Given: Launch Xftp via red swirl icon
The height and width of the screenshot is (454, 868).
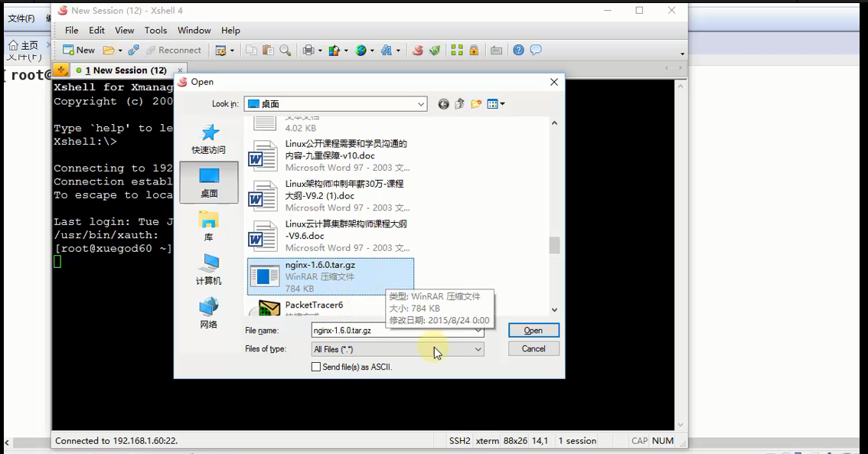Looking at the screenshot, I should click(418, 51).
